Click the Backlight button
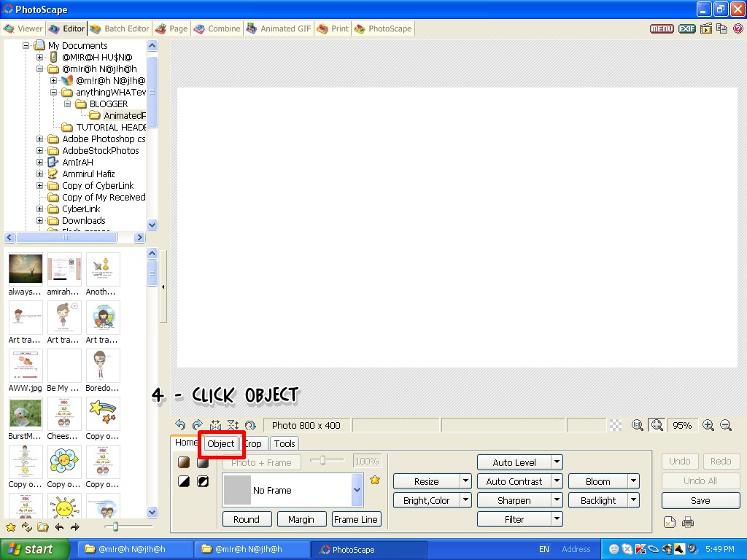 (598, 500)
